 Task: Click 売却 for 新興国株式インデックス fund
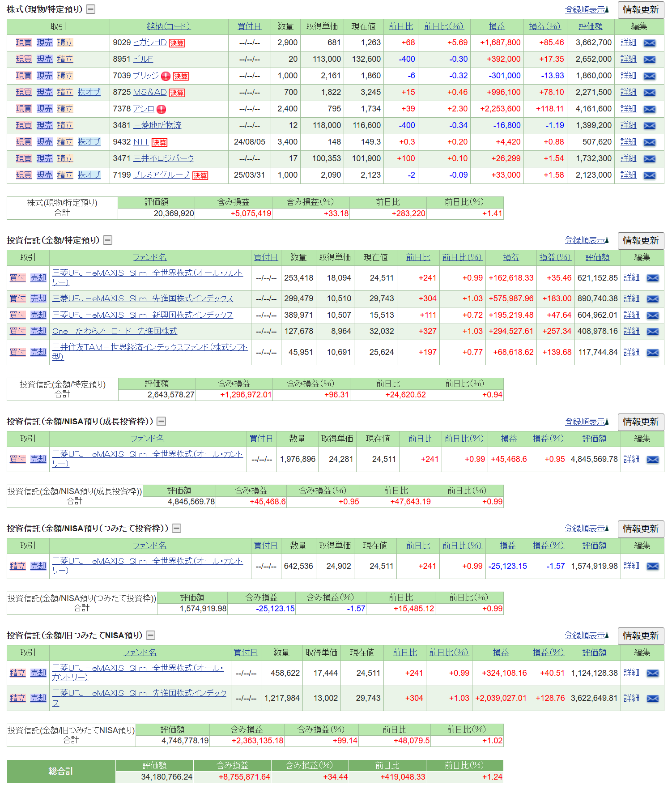[x=38, y=315]
